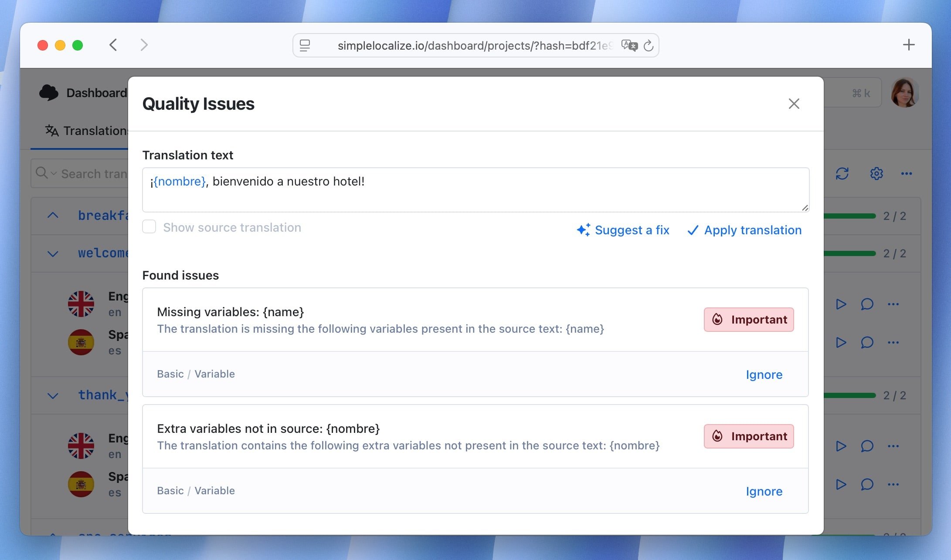The image size is (951, 560).
Task: Open comment bubble on first Spanish row
Action: pos(867,342)
